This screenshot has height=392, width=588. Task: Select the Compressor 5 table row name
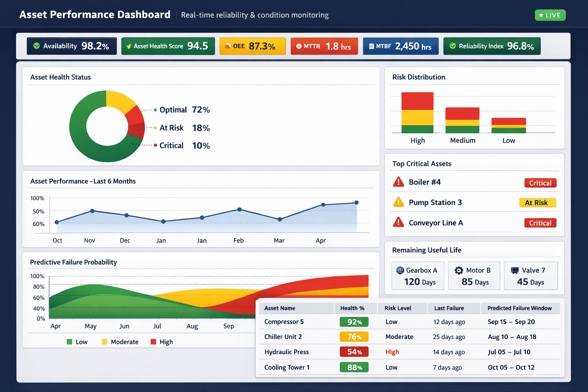point(284,322)
